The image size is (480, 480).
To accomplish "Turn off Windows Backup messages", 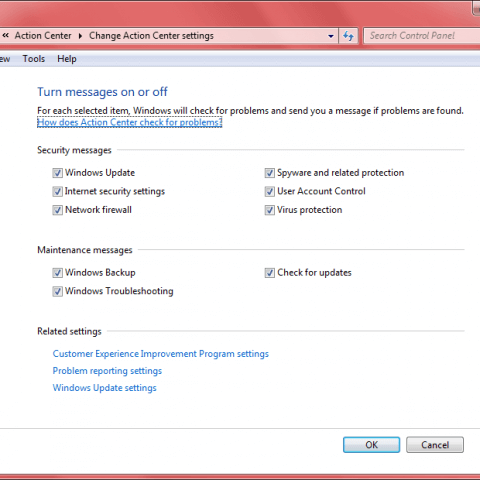I will point(58,273).
